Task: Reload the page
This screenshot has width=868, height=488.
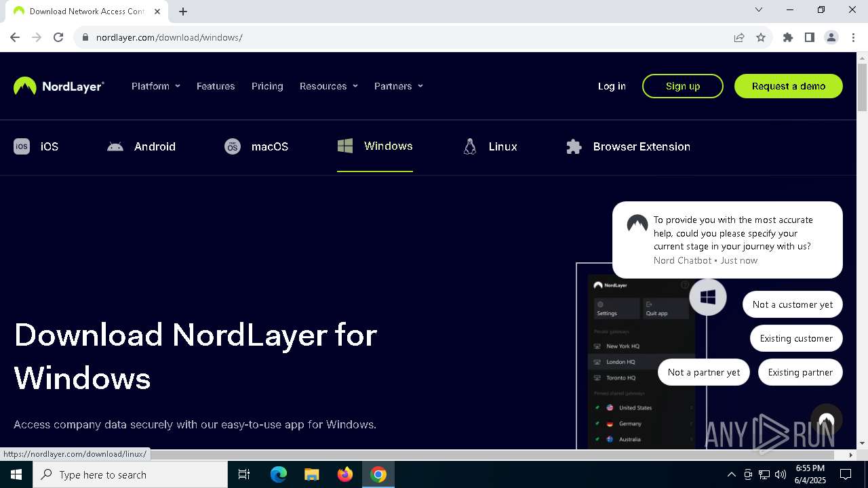Action: point(58,37)
